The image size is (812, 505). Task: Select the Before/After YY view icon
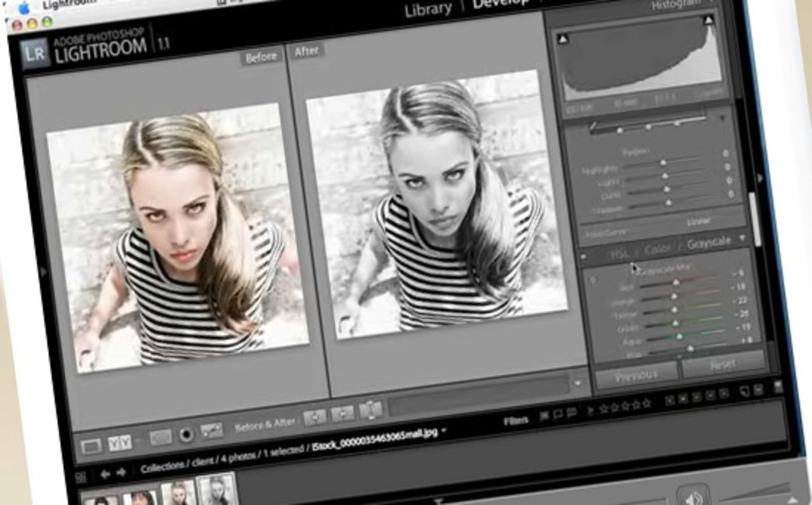[119, 443]
